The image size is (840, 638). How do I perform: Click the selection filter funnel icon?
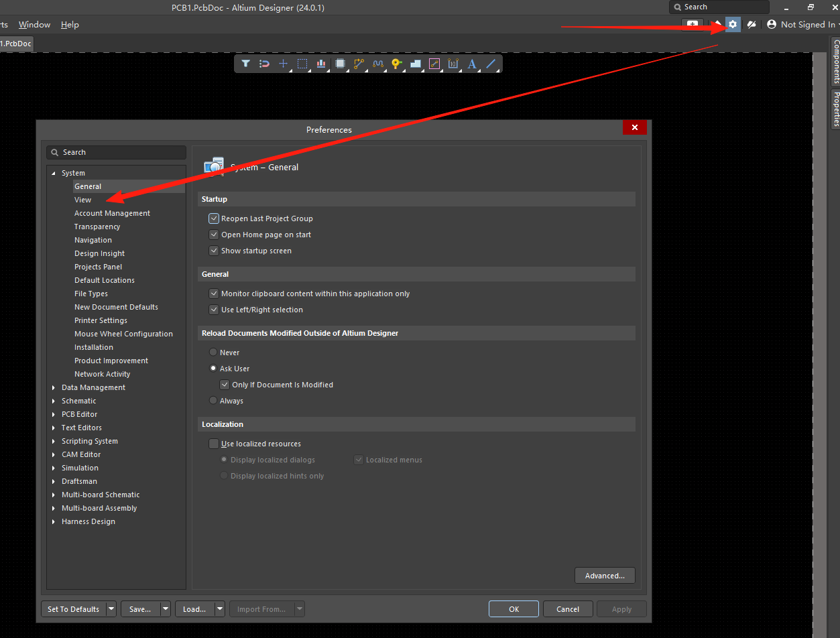(x=246, y=64)
